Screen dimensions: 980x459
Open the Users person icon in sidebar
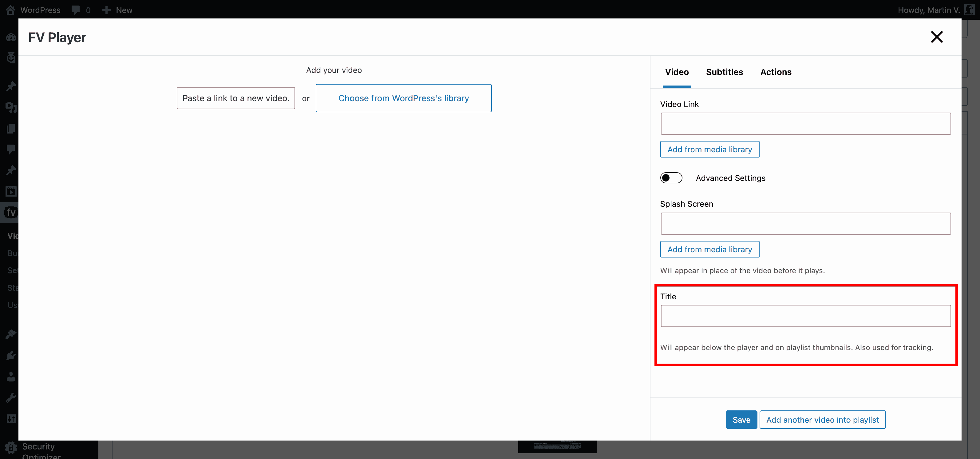pos(11,377)
